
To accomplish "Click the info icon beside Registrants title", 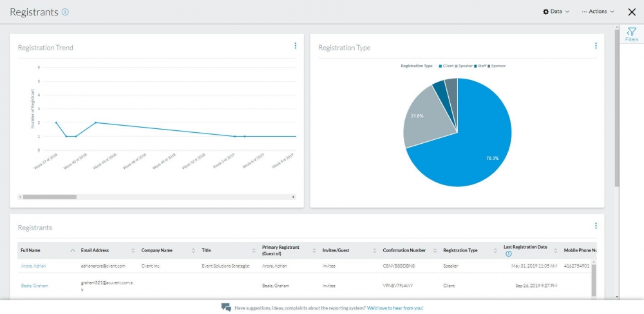I will [x=65, y=12].
